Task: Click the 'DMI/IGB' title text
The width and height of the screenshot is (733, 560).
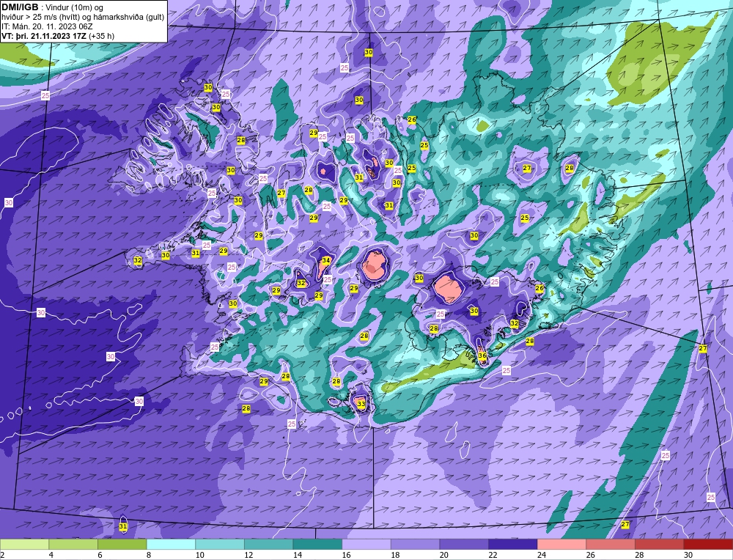Action: [20, 7]
